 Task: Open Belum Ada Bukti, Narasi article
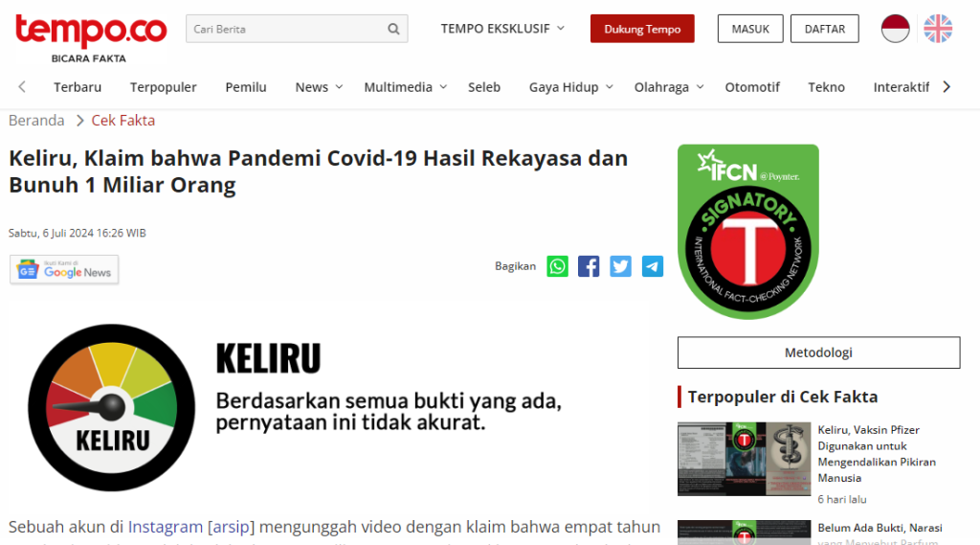pos(880,534)
